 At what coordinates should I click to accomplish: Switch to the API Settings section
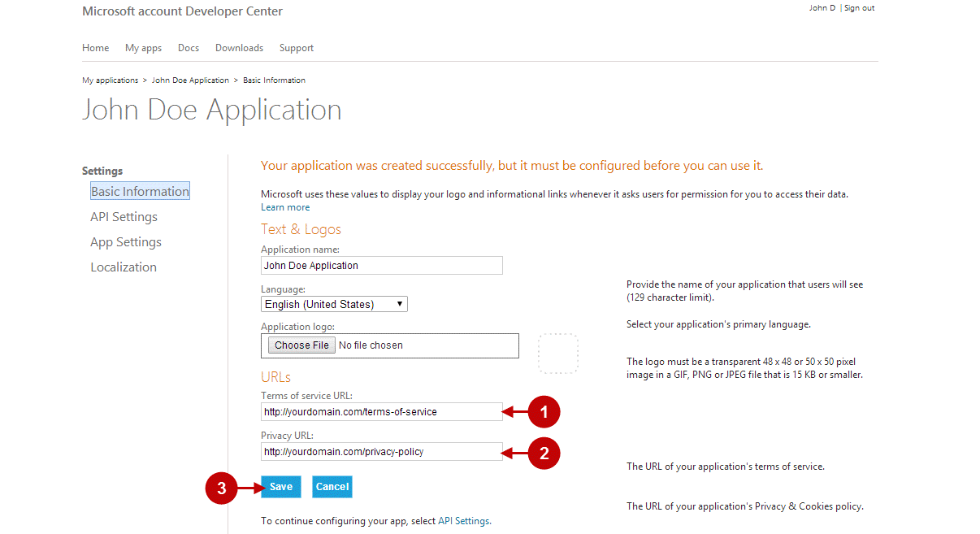pos(124,216)
